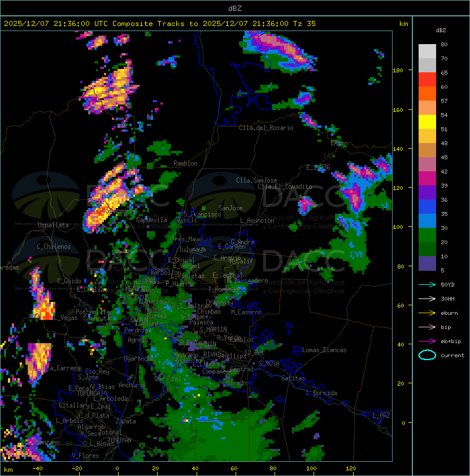Screen dimensions: 470x476
Task: Click the 'L_Dormida' place label
Action: 321,393
